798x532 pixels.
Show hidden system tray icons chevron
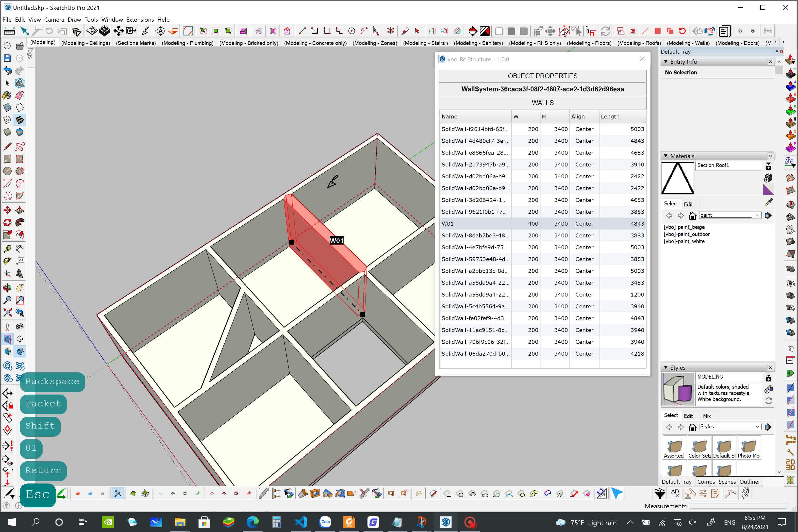click(630, 522)
